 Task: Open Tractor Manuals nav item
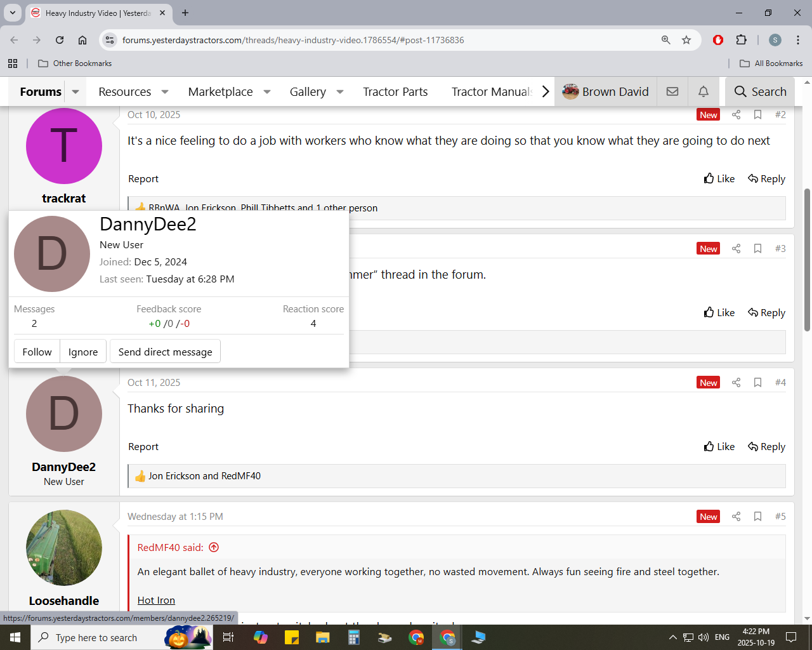[491, 92]
